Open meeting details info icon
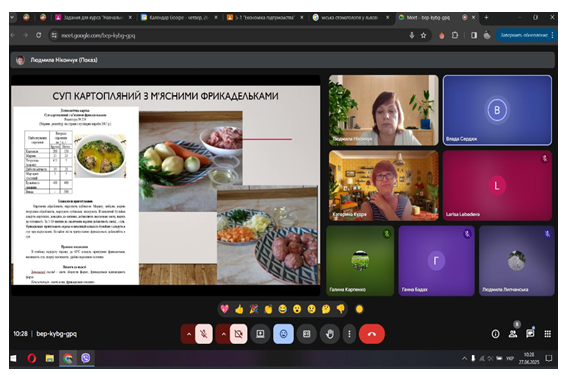Viewport: 565px width, 375px height. click(x=495, y=334)
